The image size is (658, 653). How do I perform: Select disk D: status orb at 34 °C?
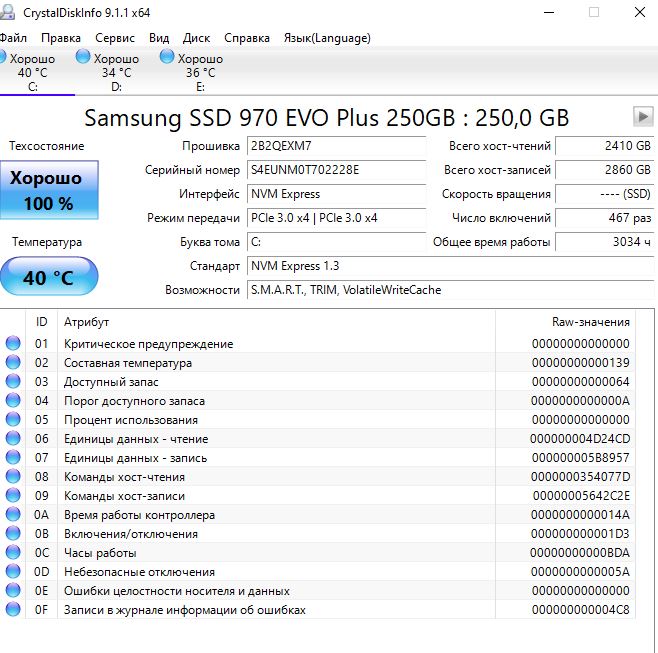[x=83, y=57]
